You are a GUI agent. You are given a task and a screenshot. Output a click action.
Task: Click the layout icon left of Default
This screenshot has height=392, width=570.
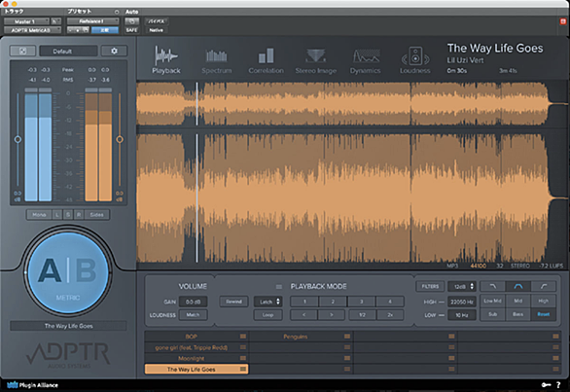[22, 51]
